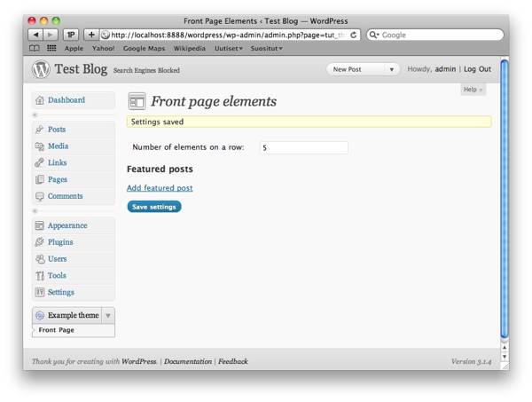This screenshot has width=532, height=402.
Task: Click the Search Engines Blocked link
Action: [x=146, y=71]
